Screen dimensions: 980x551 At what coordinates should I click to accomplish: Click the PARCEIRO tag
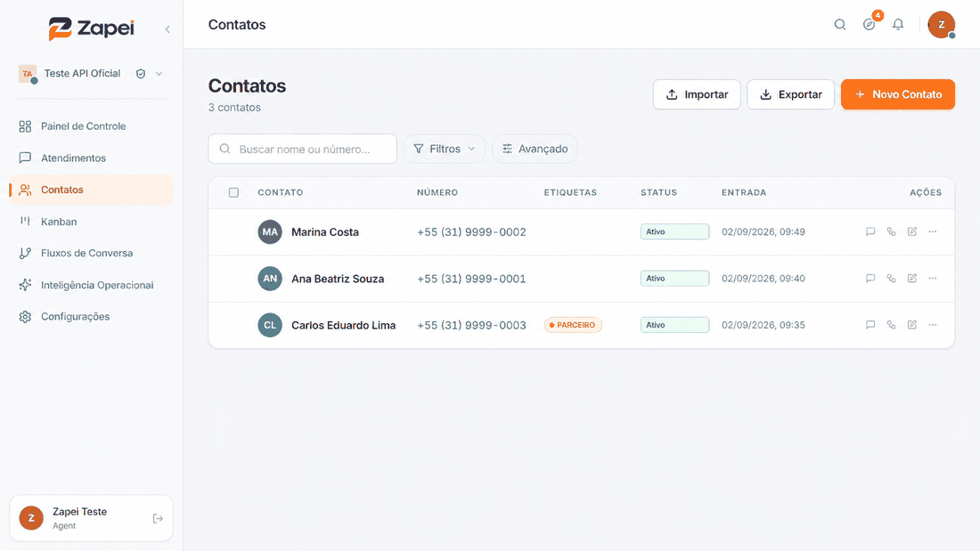click(573, 325)
